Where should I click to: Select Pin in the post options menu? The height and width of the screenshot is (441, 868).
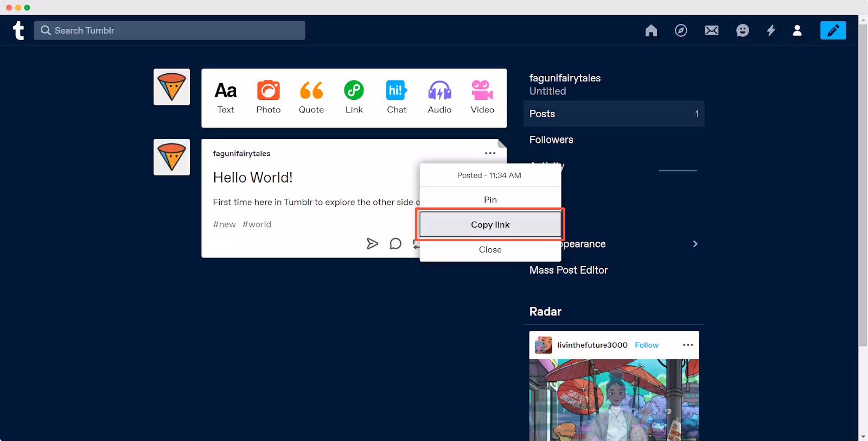coord(490,200)
